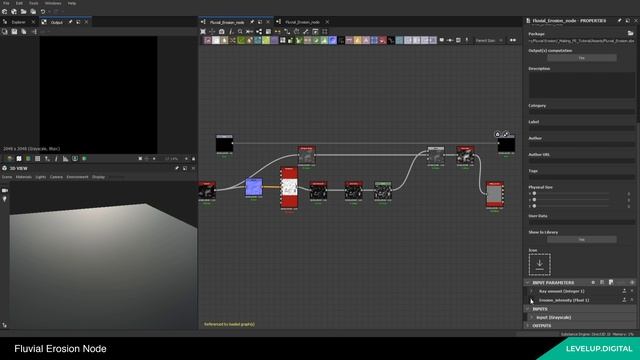Select the blue node in the graph
The height and width of the screenshot is (360, 640).
point(254,187)
